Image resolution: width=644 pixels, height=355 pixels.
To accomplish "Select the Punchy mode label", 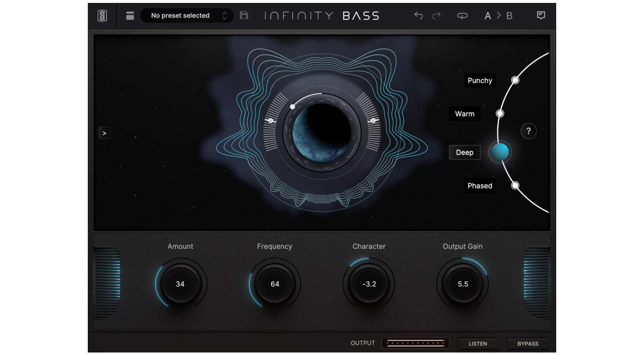I will [480, 80].
